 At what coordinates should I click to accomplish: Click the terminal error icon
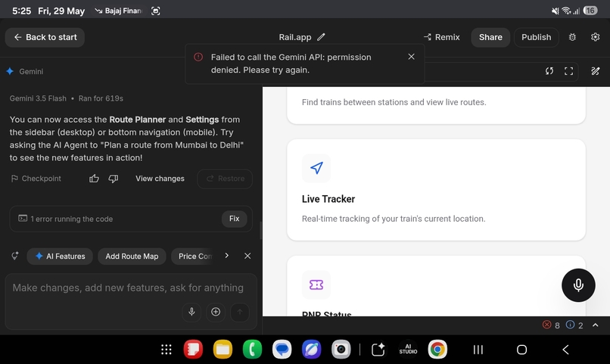pyautogui.click(x=23, y=219)
